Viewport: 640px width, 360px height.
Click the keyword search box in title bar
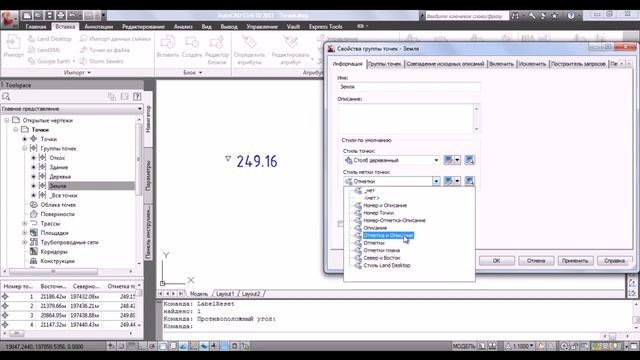pyautogui.click(x=467, y=16)
